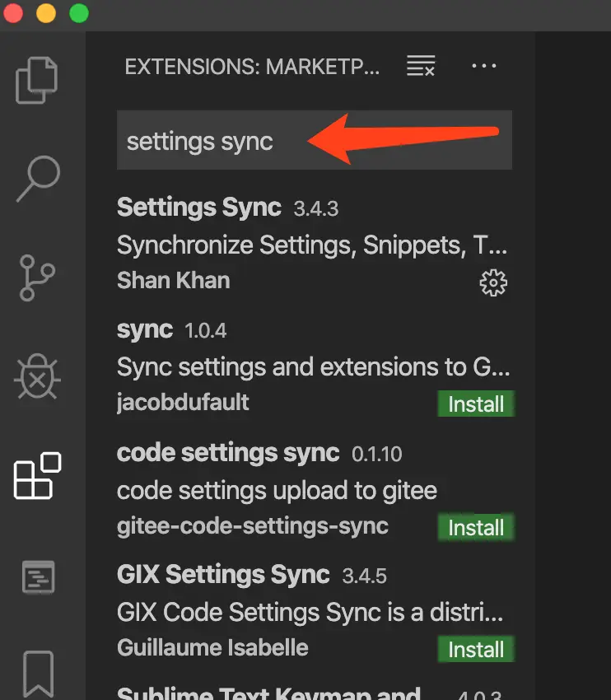Install the GIX Settings Sync extension
The height and width of the screenshot is (700, 611).
click(x=476, y=649)
